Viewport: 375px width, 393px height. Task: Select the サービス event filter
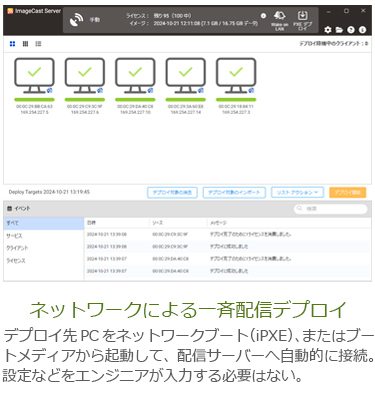44,236
